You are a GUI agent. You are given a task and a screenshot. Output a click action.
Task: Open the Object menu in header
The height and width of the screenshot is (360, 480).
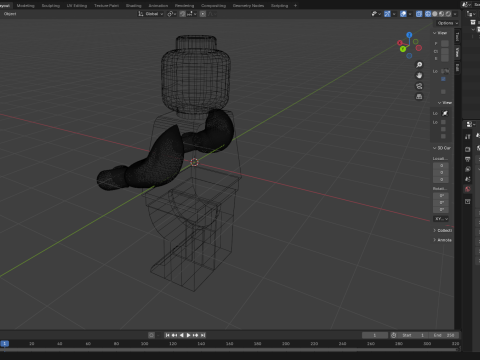pyautogui.click(x=10, y=14)
